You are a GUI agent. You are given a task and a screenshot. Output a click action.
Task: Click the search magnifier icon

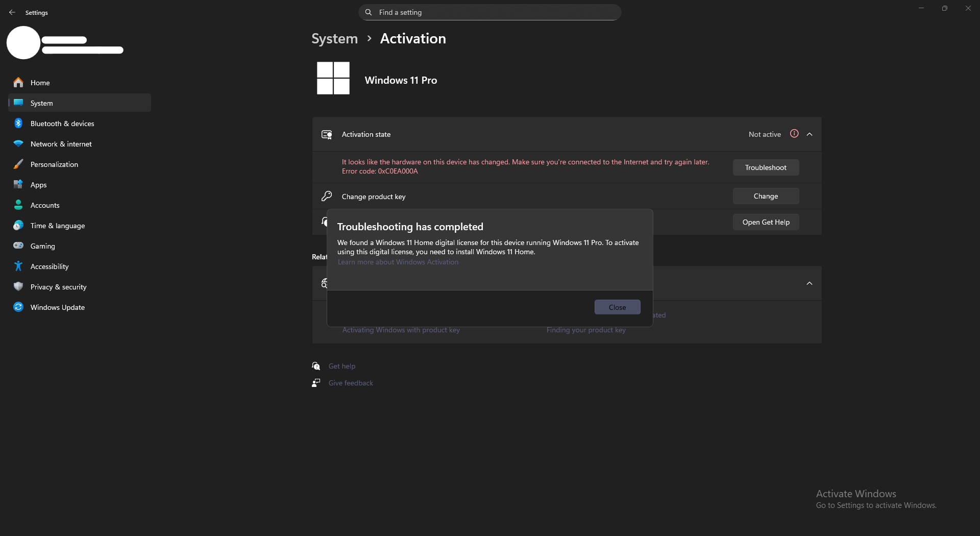pyautogui.click(x=369, y=12)
